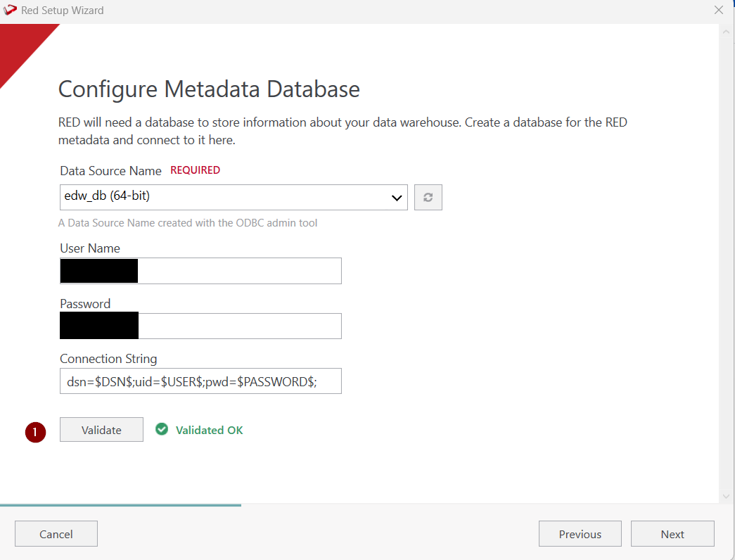
Task: Close the Red Setup Wizard window
Action: 718,11
